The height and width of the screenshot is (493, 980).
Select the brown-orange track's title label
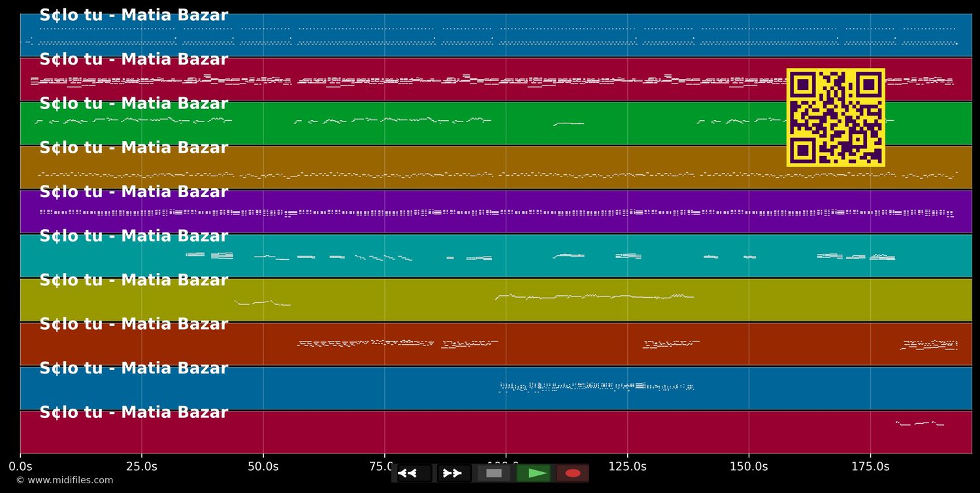(x=134, y=148)
